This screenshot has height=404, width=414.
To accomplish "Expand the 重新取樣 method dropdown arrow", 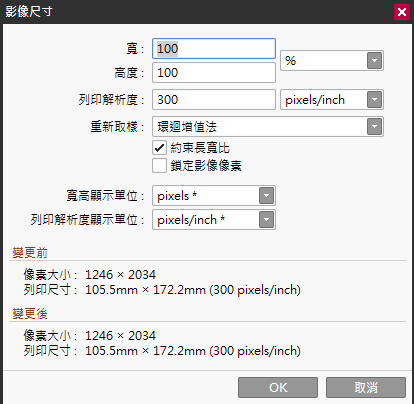I will 374,127.
